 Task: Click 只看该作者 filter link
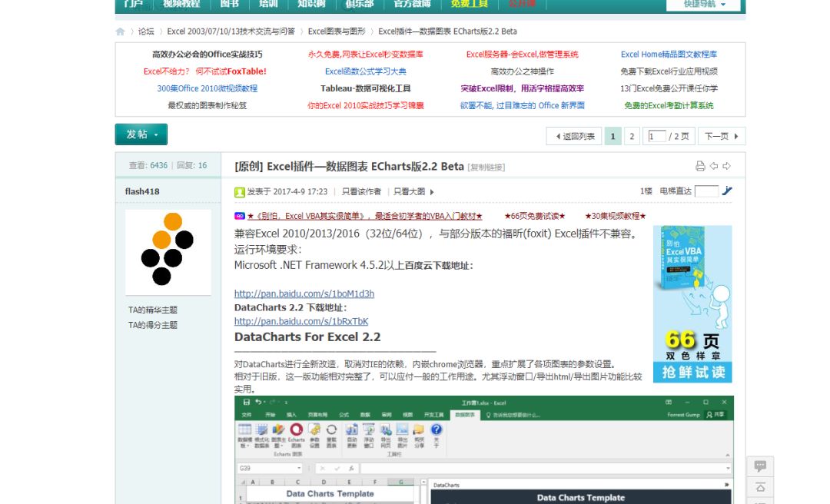pyautogui.click(x=361, y=191)
